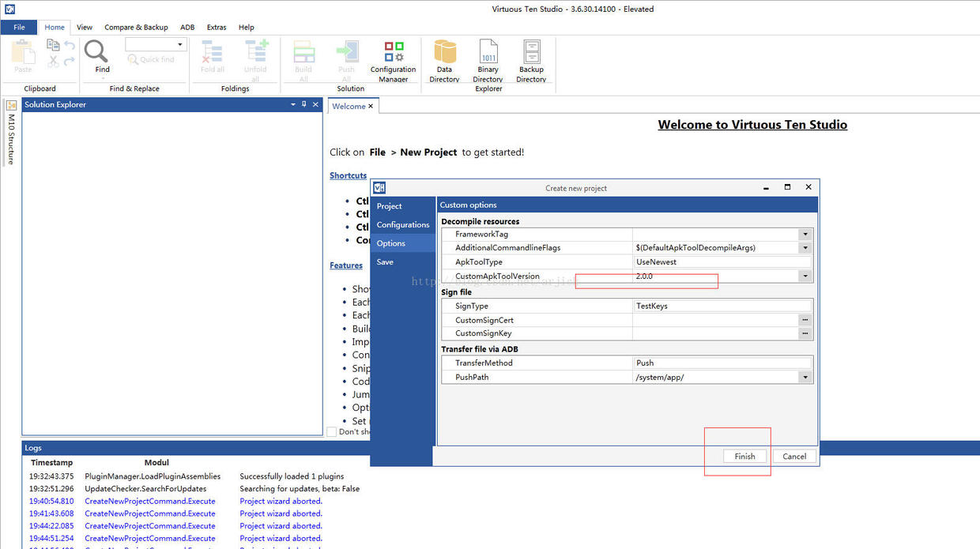Browse for CustomSignKey file
The width and height of the screenshot is (980, 549).
pyautogui.click(x=805, y=333)
